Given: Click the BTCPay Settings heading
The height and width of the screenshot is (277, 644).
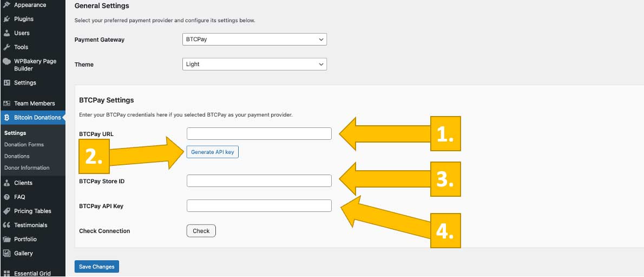Looking at the screenshot, I should (107, 100).
